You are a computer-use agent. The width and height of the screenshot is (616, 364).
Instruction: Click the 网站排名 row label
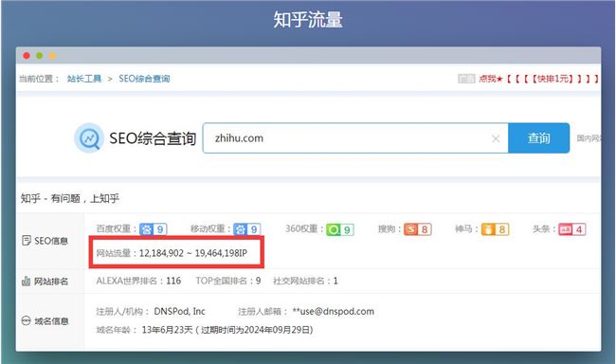coord(51,282)
